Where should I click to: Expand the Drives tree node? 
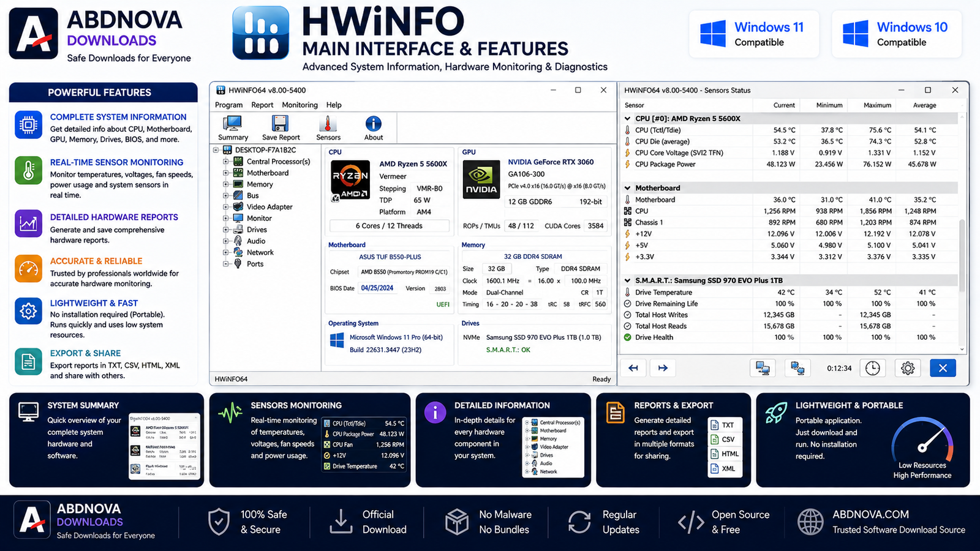pyautogui.click(x=226, y=230)
